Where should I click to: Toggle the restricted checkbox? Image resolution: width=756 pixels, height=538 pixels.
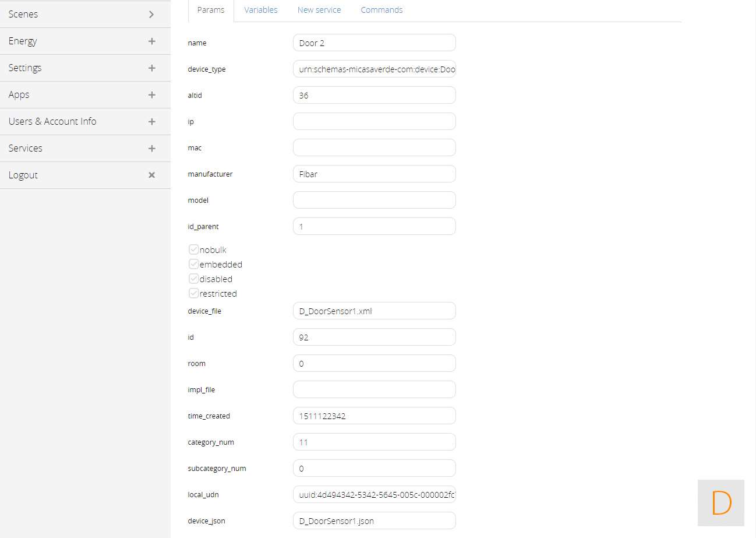tap(194, 293)
